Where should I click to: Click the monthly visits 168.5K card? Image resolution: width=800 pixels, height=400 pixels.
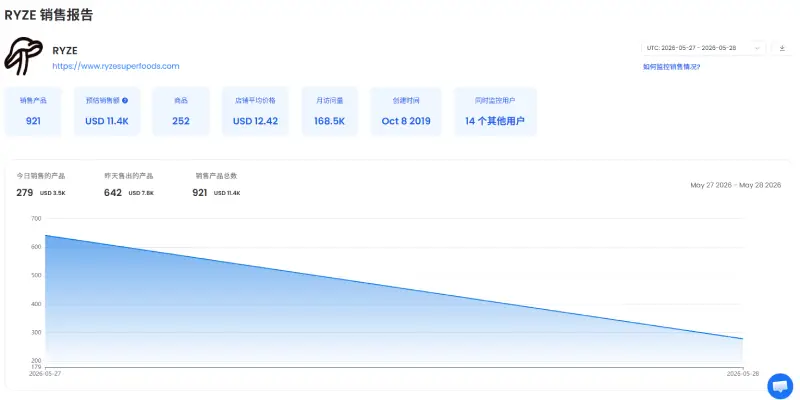pyautogui.click(x=330, y=112)
